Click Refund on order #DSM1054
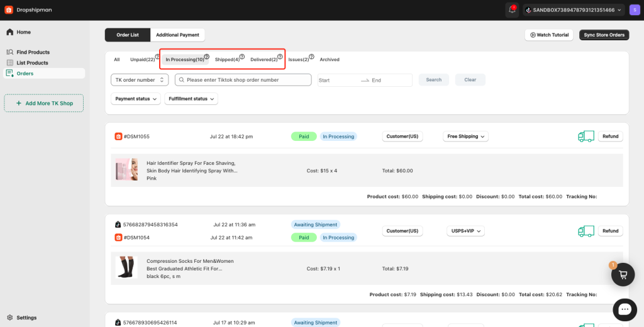Image resolution: width=644 pixels, height=327 pixels. coord(610,231)
